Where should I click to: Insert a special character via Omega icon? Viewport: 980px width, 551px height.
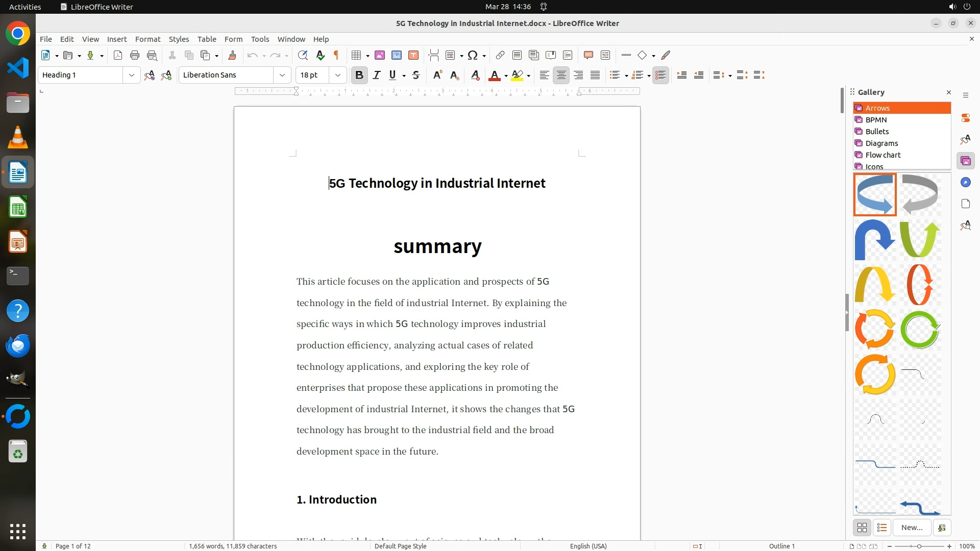pyautogui.click(x=473, y=55)
